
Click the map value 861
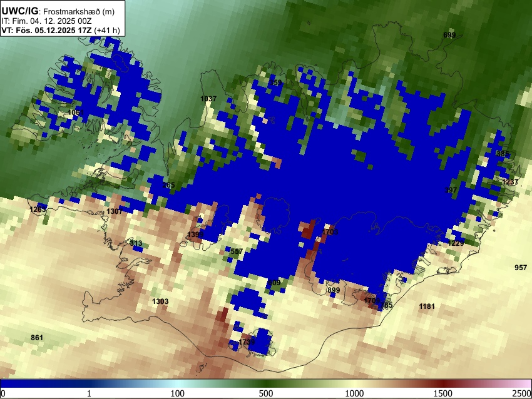point(37,337)
